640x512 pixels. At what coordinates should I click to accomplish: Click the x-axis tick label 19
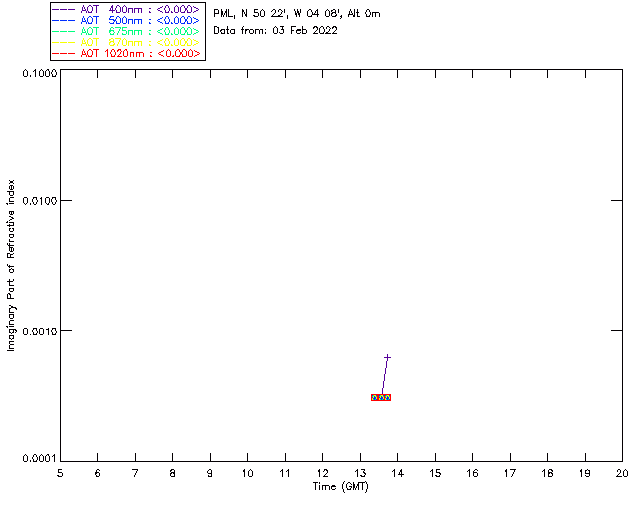click(x=585, y=473)
